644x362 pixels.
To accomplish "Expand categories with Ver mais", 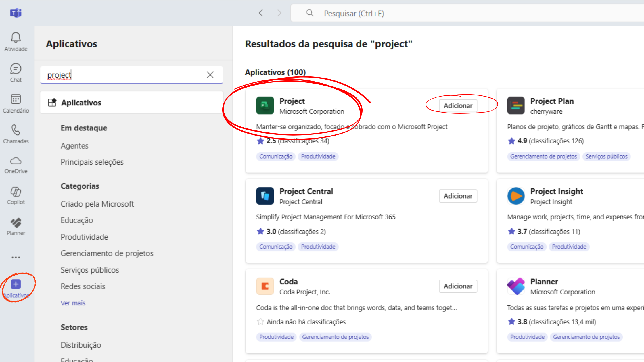I will point(73,303).
